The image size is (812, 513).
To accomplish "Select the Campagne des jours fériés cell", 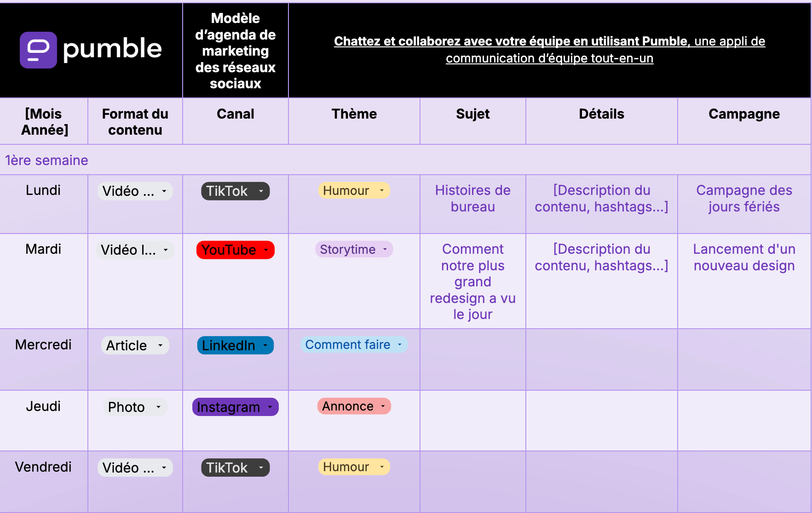I will pos(744,199).
